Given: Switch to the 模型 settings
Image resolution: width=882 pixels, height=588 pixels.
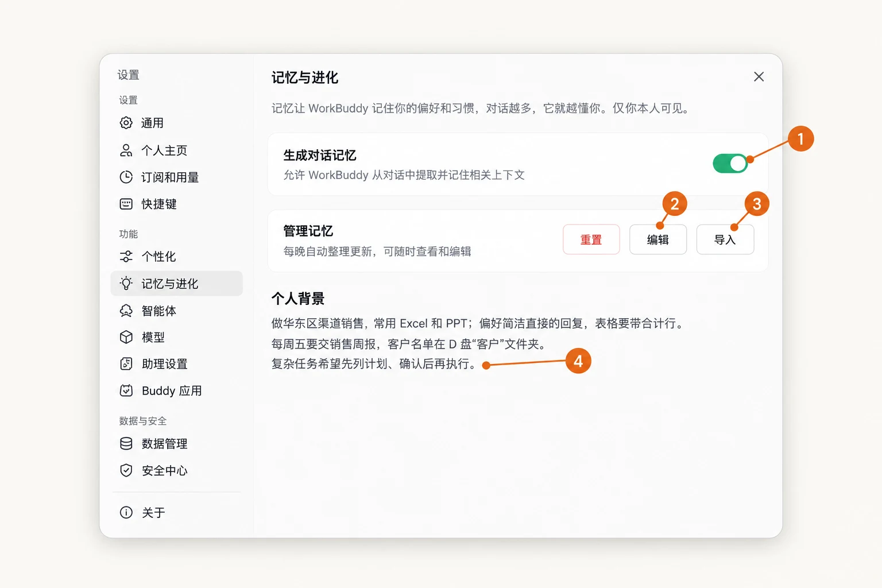Looking at the screenshot, I should click(x=176, y=337).
